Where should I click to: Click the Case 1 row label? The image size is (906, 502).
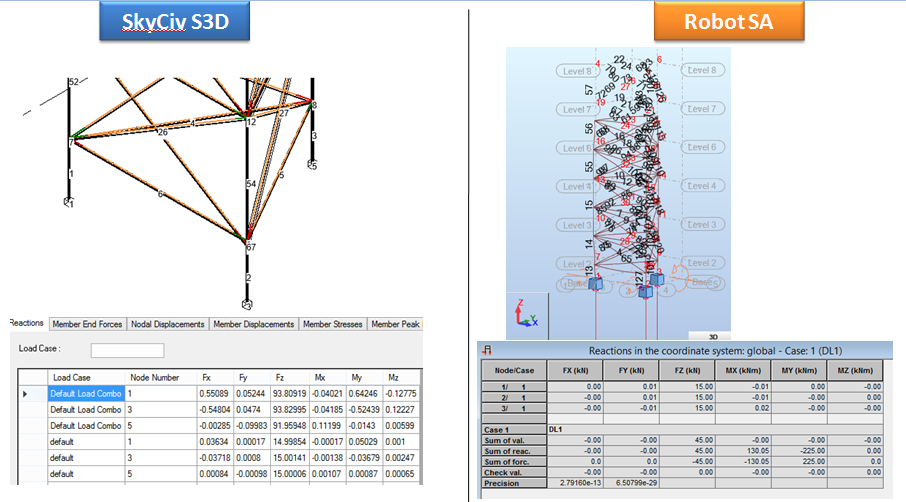click(514, 430)
